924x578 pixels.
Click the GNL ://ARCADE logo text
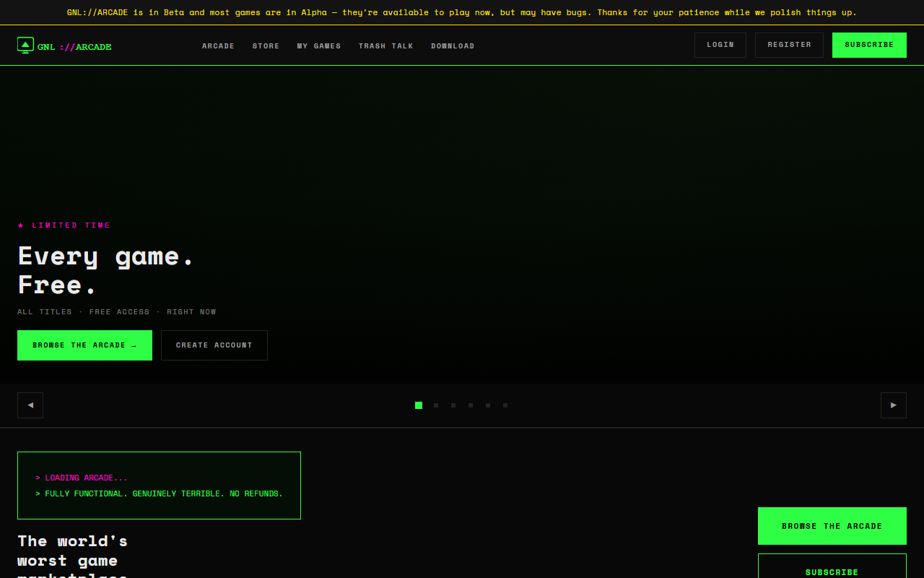(x=74, y=47)
